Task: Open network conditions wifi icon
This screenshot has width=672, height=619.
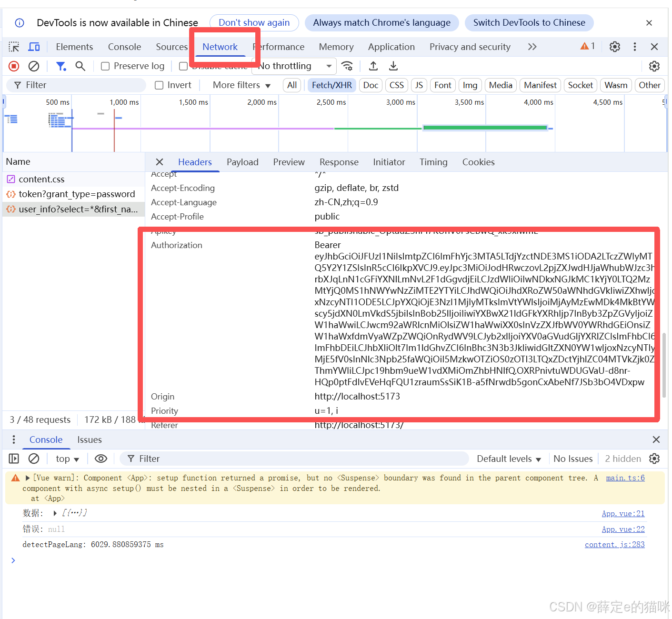Action: (348, 66)
